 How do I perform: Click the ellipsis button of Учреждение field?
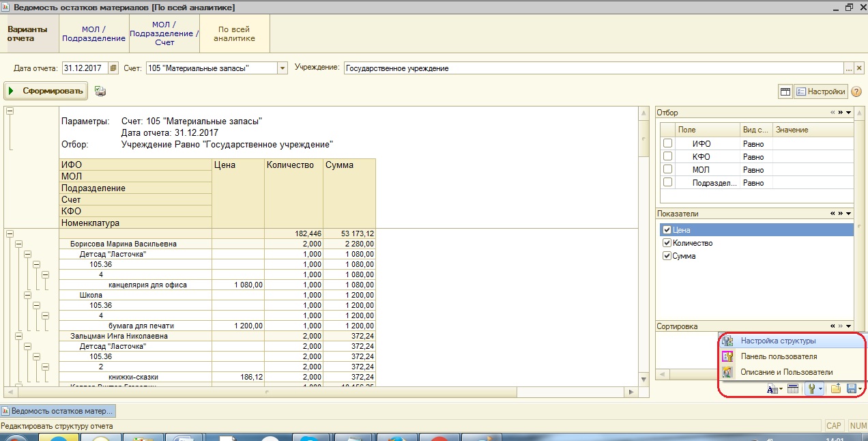click(849, 68)
